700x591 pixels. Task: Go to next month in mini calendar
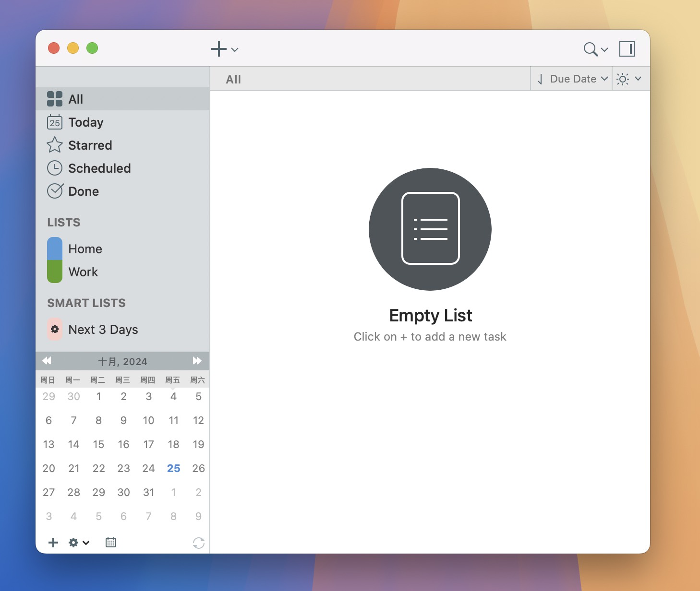click(197, 361)
